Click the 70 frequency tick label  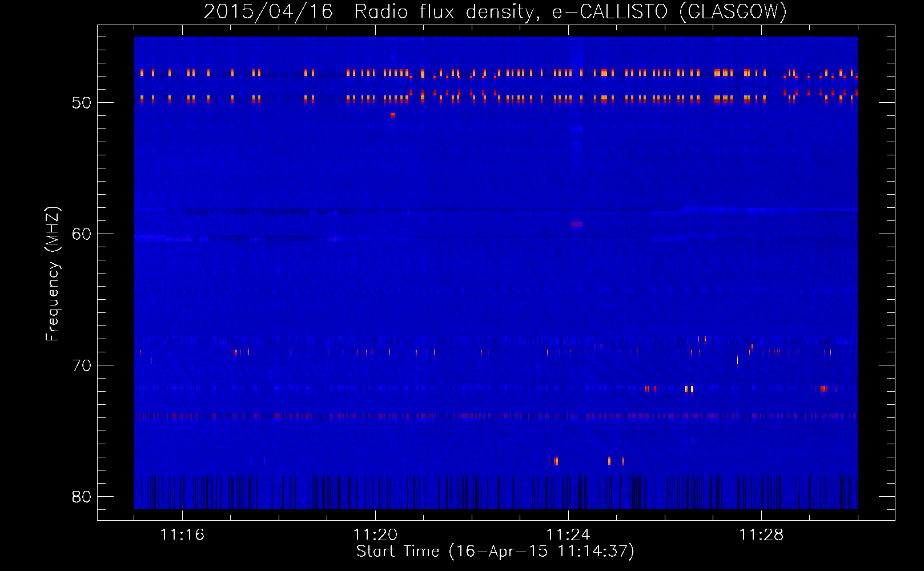coord(82,365)
